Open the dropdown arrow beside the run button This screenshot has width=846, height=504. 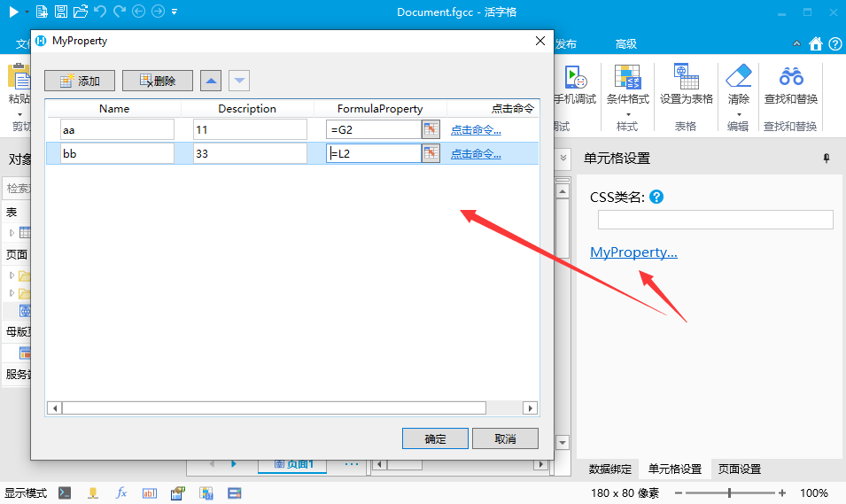(x=27, y=12)
